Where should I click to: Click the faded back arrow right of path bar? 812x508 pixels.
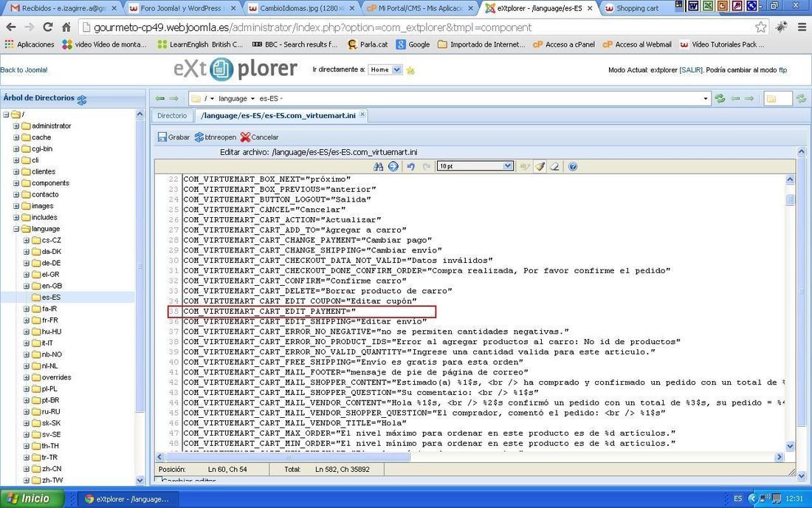[735, 98]
